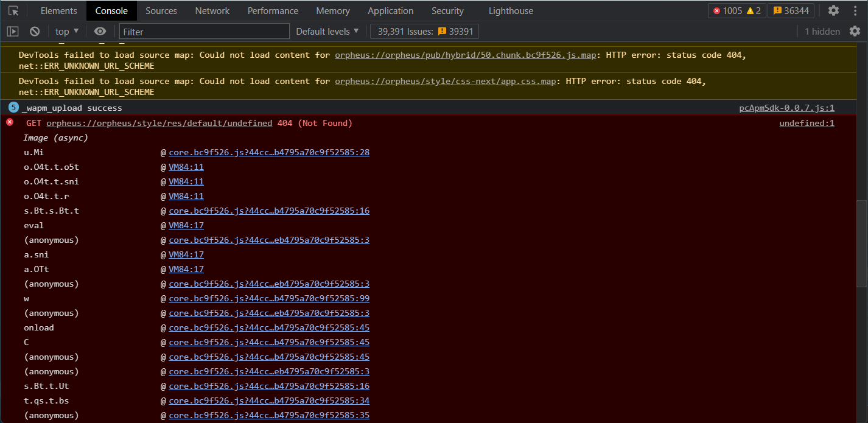Switch to the Elements tab
The image size is (868, 423).
point(59,10)
